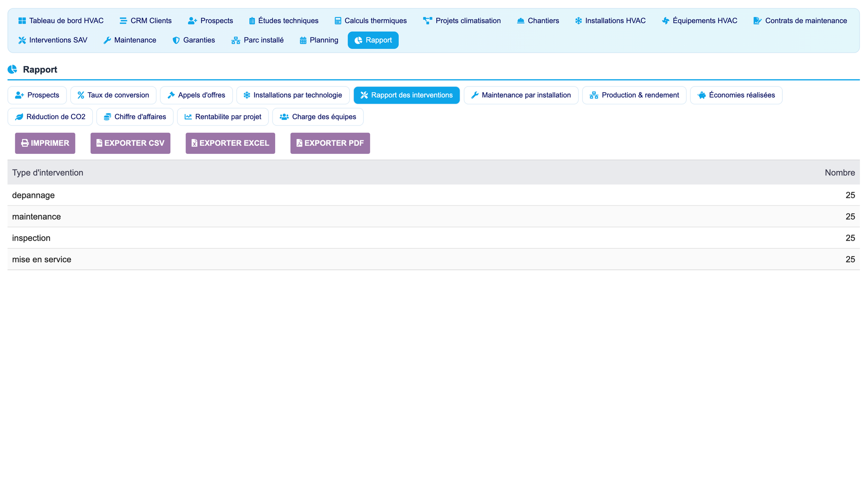Screen dimensions: 868x502
Task: Export the report with EXPORTER CSV
Action: pyautogui.click(x=130, y=144)
